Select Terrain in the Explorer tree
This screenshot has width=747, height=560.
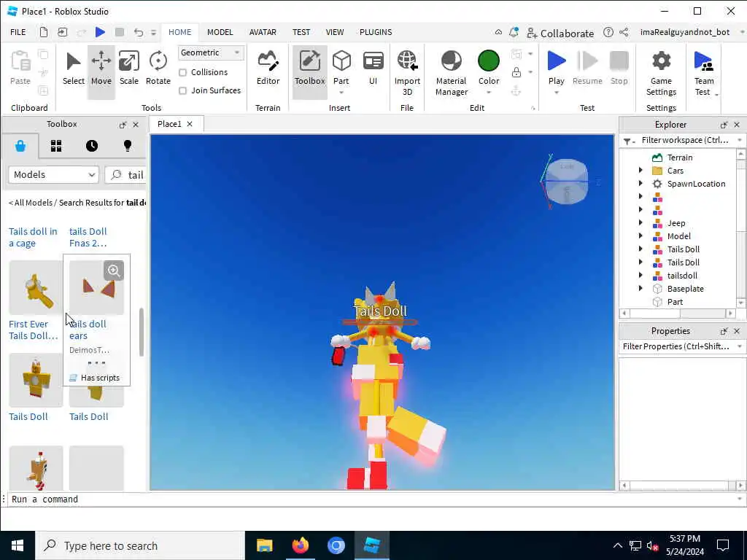tap(679, 157)
